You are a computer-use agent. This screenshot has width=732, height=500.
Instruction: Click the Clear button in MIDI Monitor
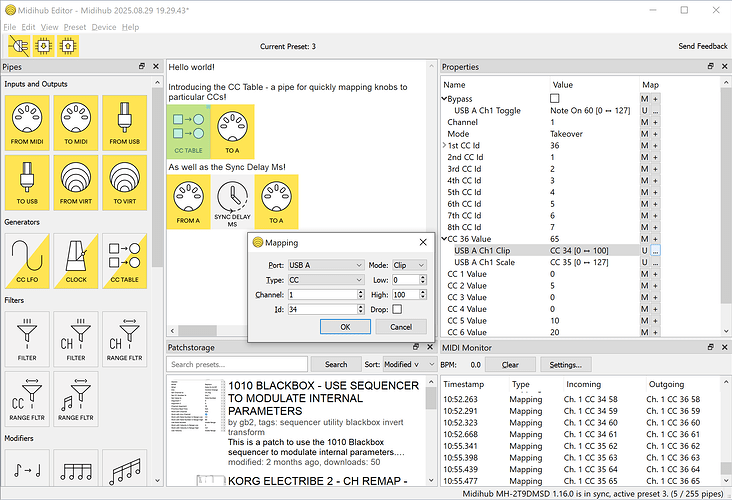point(510,365)
